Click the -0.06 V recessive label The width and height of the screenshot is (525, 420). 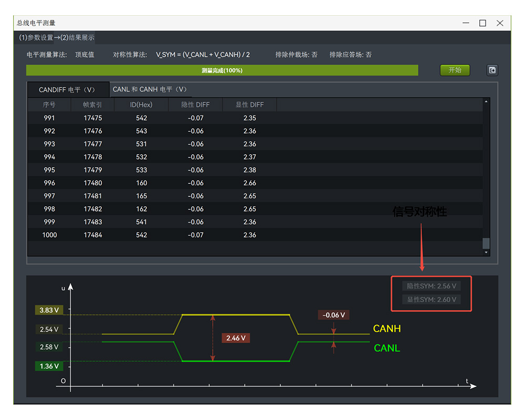point(333,315)
